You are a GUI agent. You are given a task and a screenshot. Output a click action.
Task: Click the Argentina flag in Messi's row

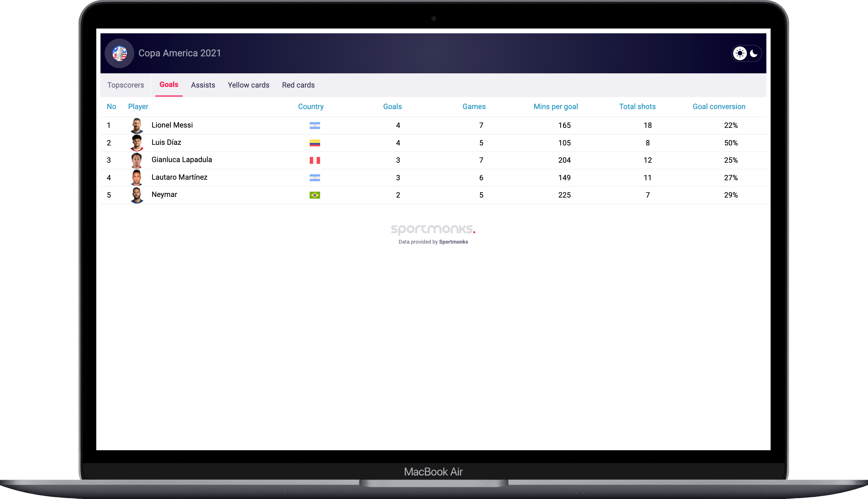pos(315,125)
